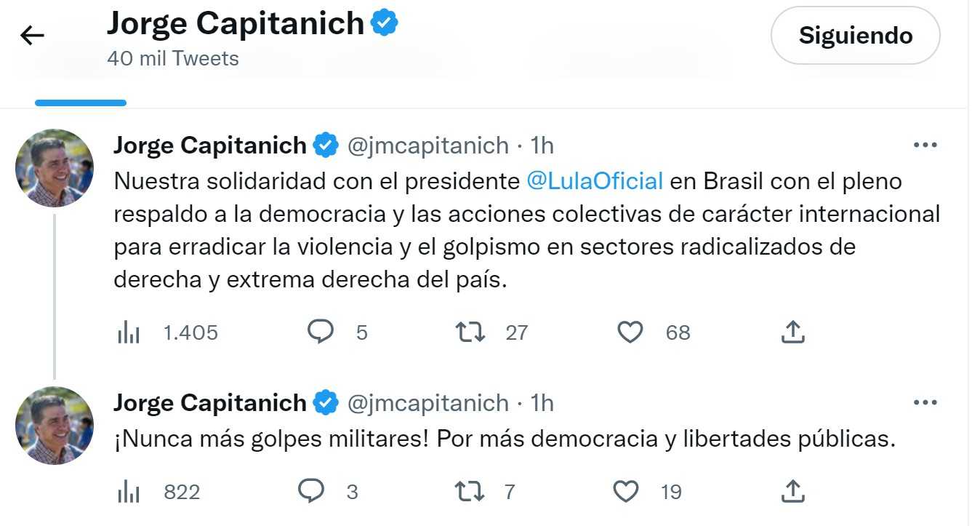Screen dimensions: 980x526
Task: Open more options on first tweet
Action: [x=925, y=146]
